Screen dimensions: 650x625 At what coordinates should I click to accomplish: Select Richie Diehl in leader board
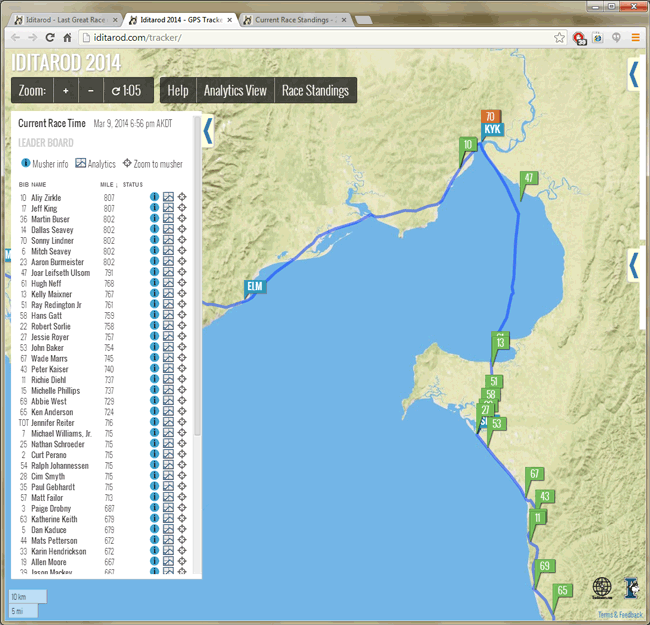[x=49, y=380]
